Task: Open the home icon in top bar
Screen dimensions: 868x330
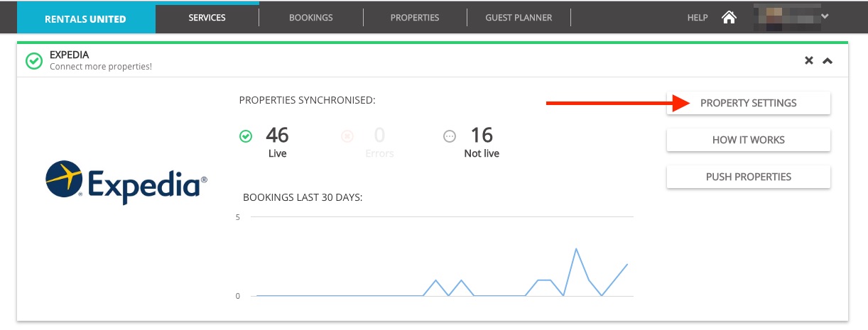Action: point(729,18)
